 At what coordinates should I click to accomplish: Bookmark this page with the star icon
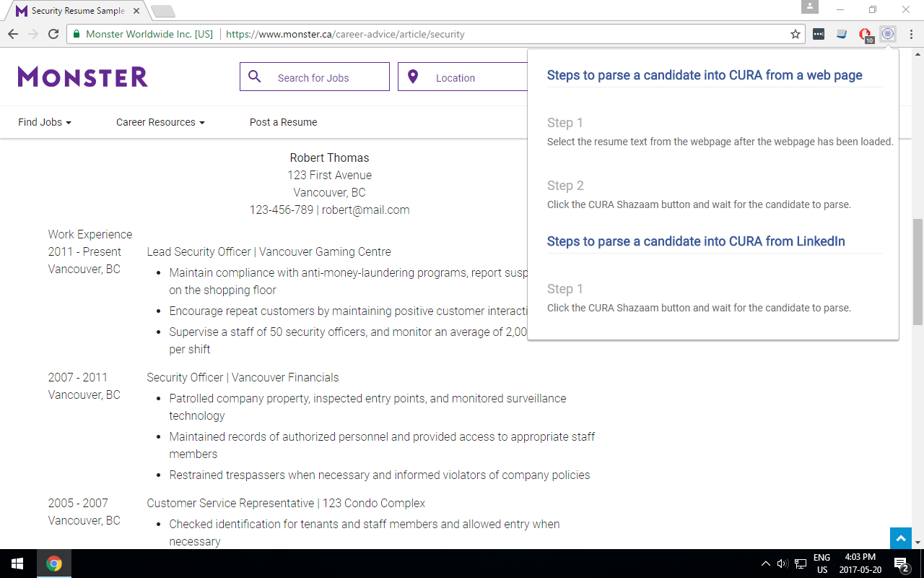pos(793,33)
